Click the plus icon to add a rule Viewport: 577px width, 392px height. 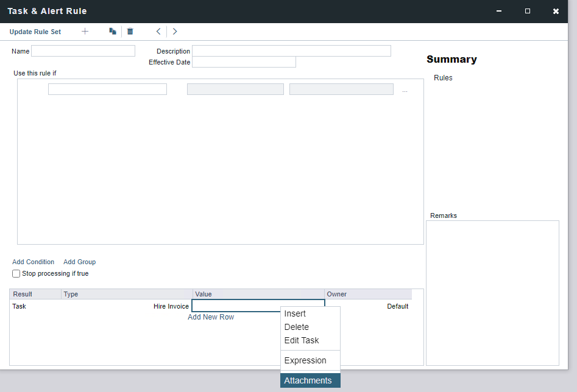[85, 32]
